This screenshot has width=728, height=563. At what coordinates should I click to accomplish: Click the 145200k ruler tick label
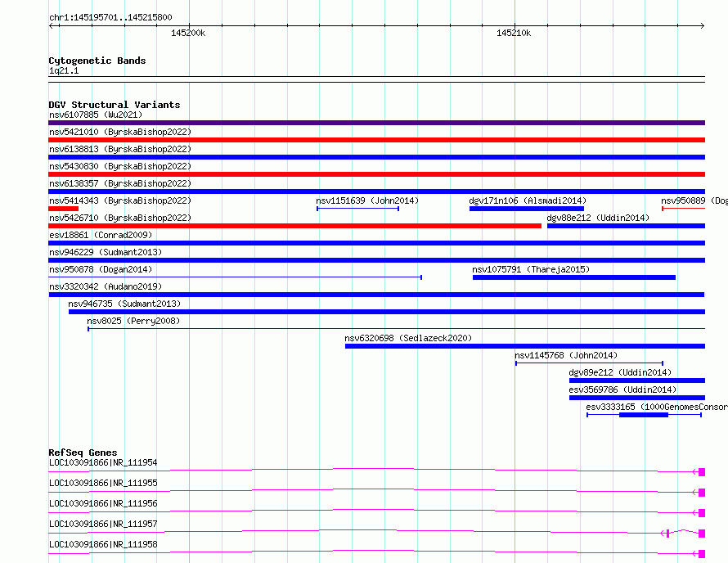(x=188, y=33)
